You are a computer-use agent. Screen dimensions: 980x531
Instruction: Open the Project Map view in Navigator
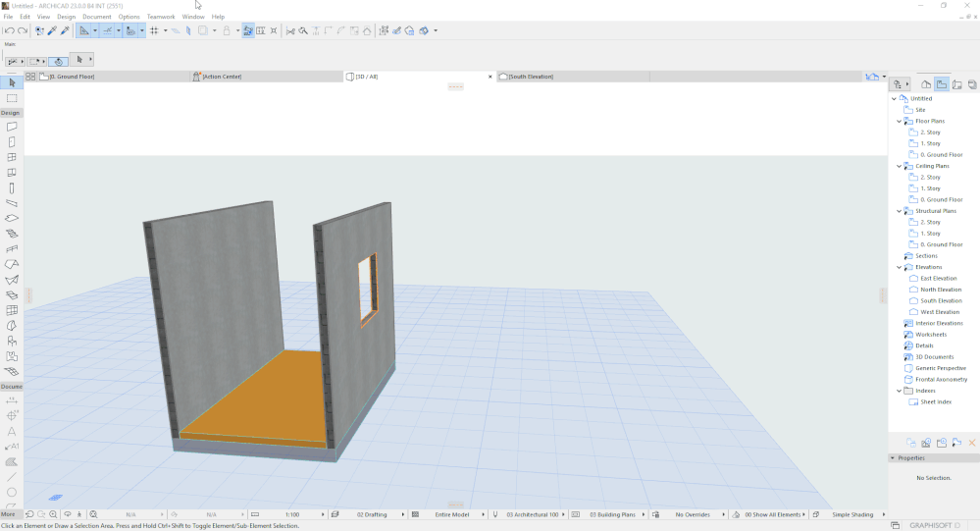(925, 84)
